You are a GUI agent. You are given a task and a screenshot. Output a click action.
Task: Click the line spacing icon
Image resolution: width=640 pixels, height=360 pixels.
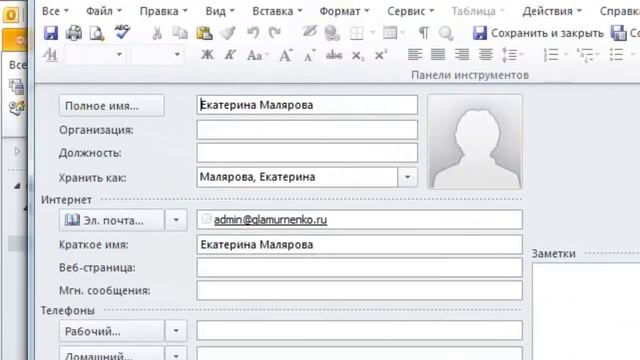click(509, 55)
